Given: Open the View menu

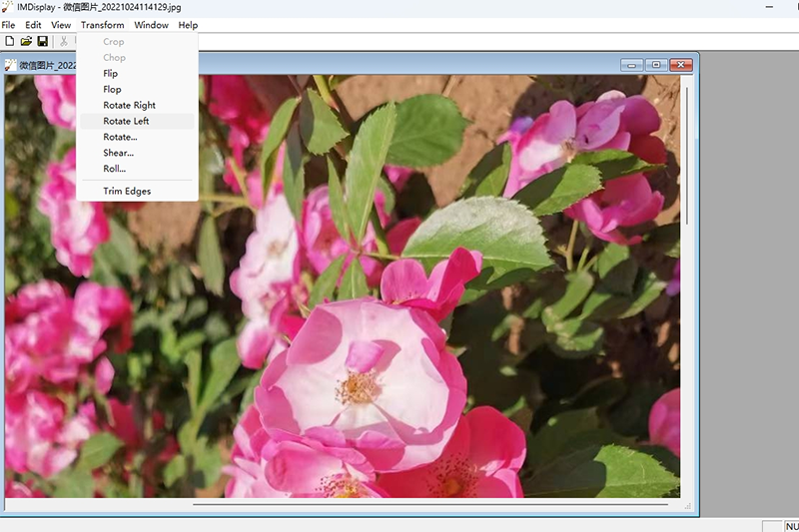Looking at the screenshot, I should 61,25.
